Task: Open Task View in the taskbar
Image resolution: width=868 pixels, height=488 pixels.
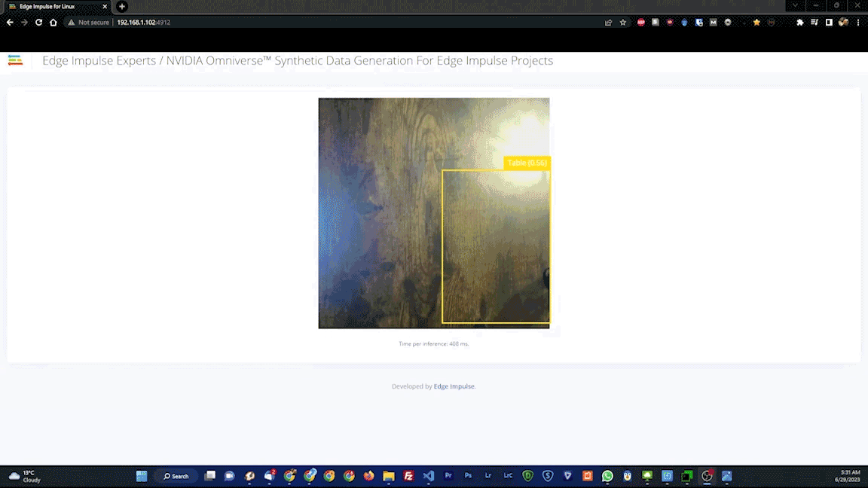Action: coord(209,476)
